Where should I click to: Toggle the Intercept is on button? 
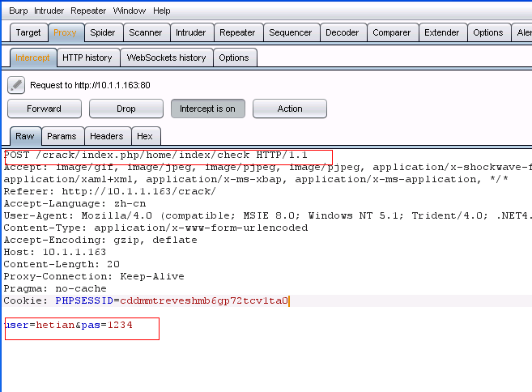(x=207, y=109)
